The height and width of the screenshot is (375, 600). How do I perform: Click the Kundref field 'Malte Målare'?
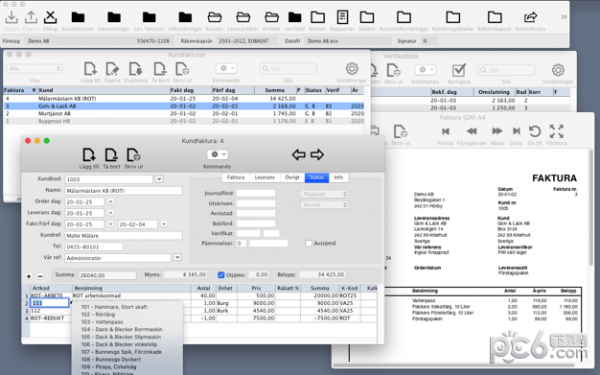click(x=123, y=235)
